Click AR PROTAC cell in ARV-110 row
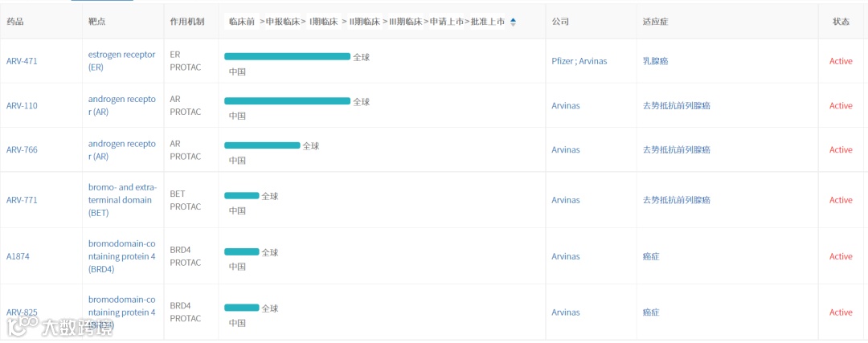868x343 pixels. (186, 106)
